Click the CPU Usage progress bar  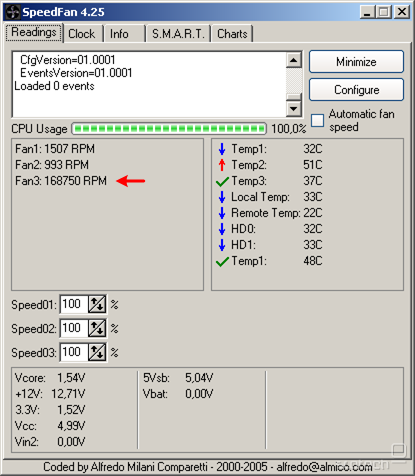tap(169, 129)
